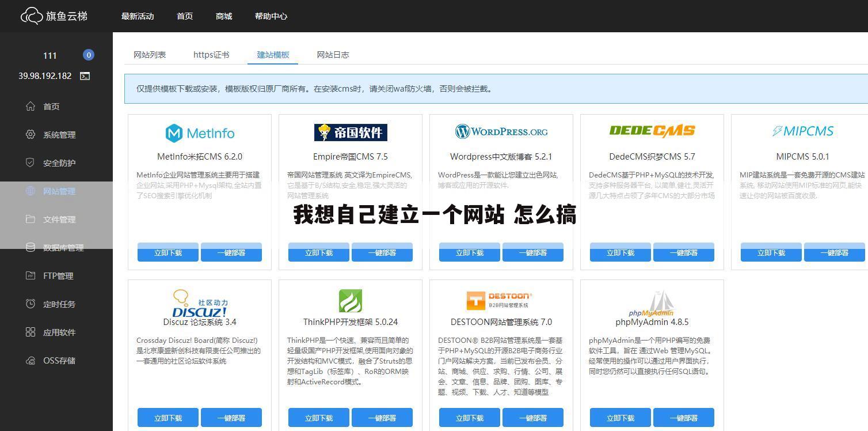Viewport: 868px width, 431px height.
Task: Click the FTP管理 sidebar icon
Action: 31,275
